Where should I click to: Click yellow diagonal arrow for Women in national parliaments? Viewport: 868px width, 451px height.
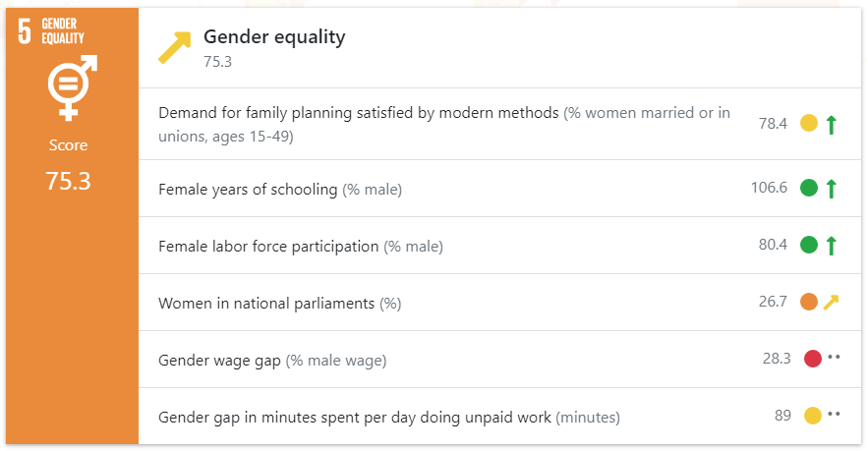click(831, 303)
